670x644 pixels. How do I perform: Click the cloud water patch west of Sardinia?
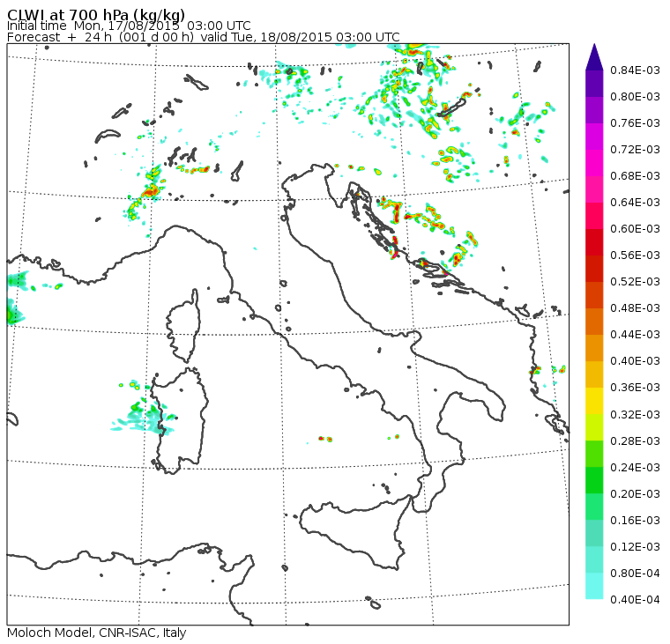(x=143, y=417)
